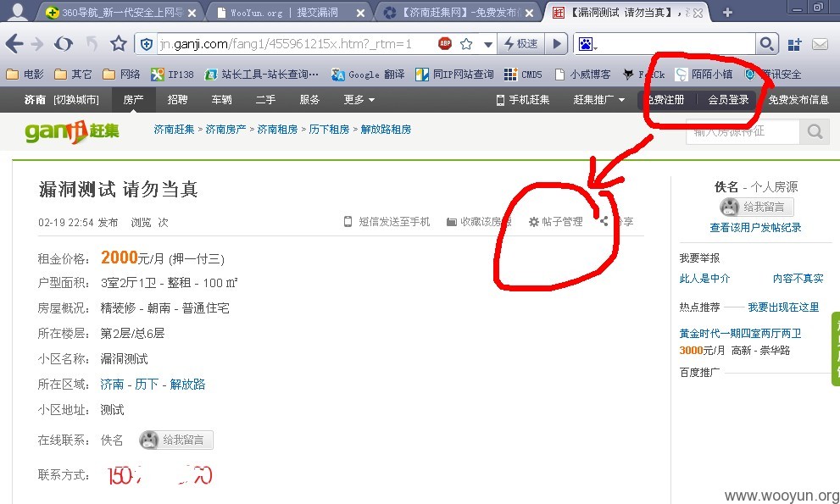The height and width of the screenshot is (504, 840).
Task: Report with 内容不真实 link
Action: coord(798,279)
